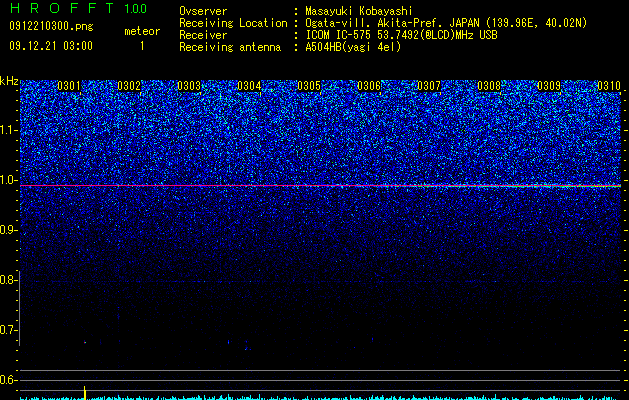Click the 0304 time marker
Image resolution: width=629 pixels, height=400 pixels.
tap(249, 86)
